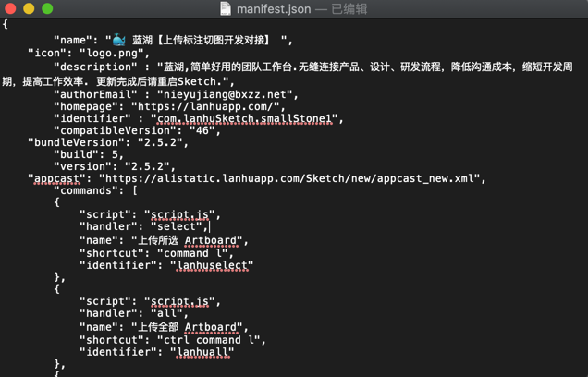Click the "logo.png" icon value
The width and height of the screenshot is (588, 377).
(112, 54)
